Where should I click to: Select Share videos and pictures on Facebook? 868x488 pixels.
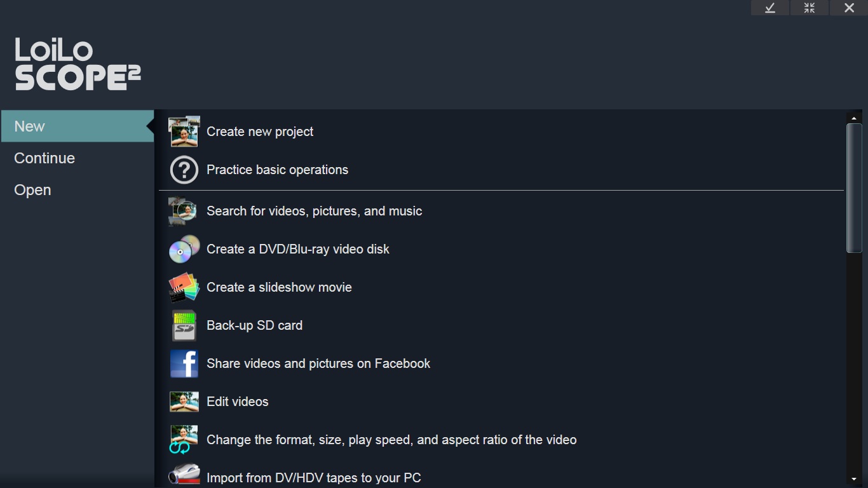[318, 363]
